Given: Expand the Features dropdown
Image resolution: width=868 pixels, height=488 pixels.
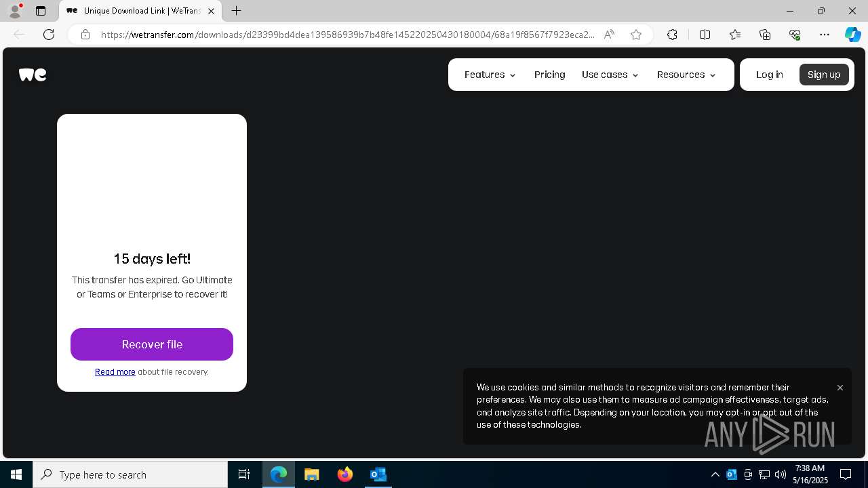Looking at the screenshot, I should point(490,75).
